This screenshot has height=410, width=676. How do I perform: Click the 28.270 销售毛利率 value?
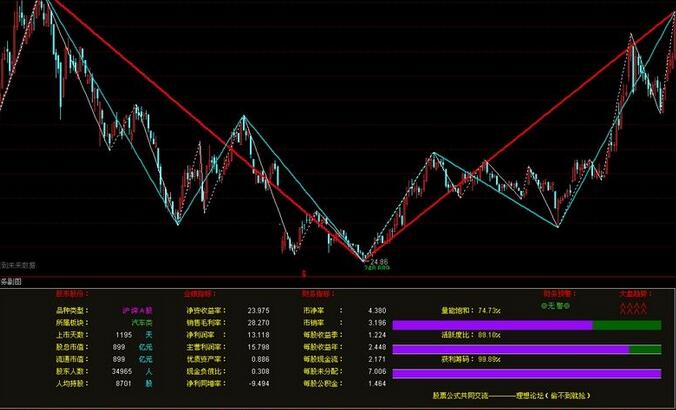pos(259,322)
